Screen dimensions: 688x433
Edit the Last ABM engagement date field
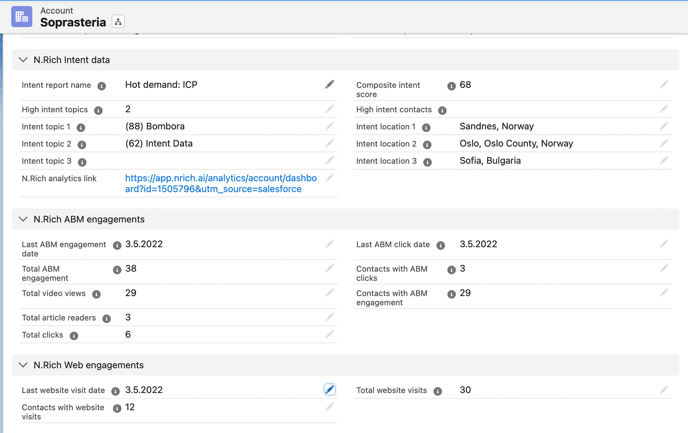tap(330, 244)
